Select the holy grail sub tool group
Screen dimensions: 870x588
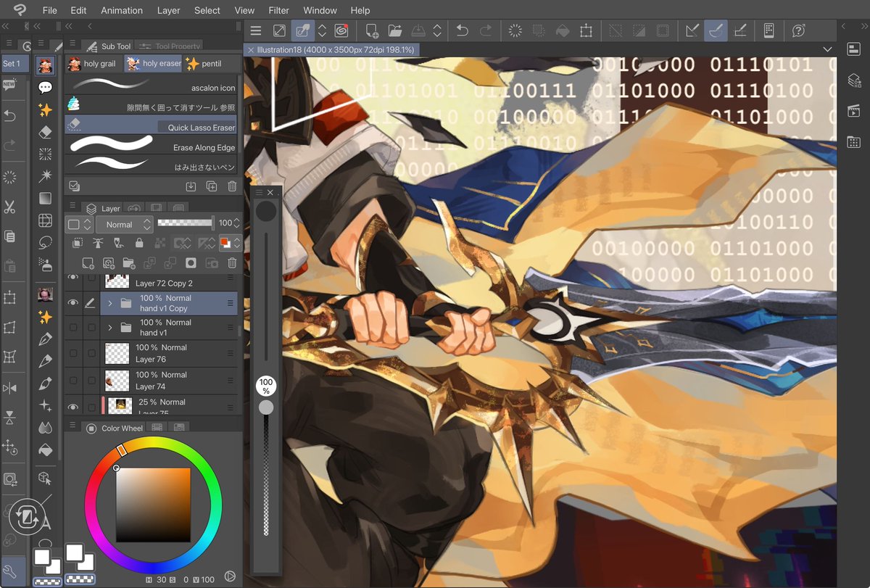point(94,64)
